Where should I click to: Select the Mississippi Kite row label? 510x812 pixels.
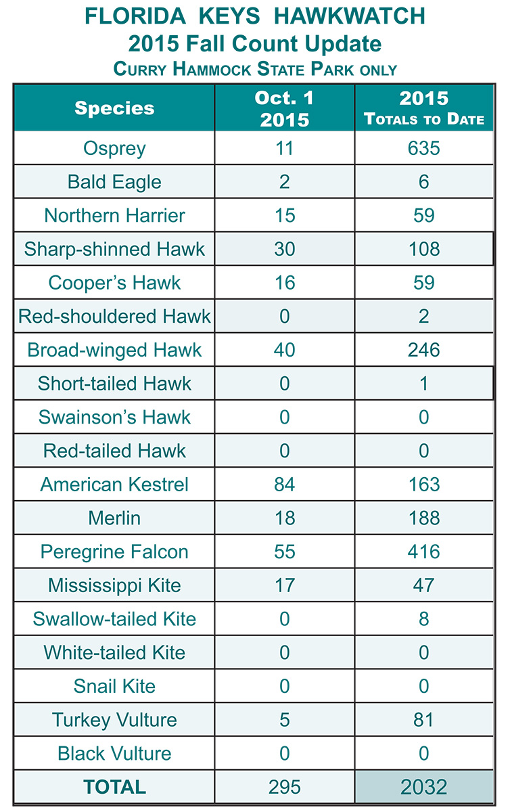[114, 585]
